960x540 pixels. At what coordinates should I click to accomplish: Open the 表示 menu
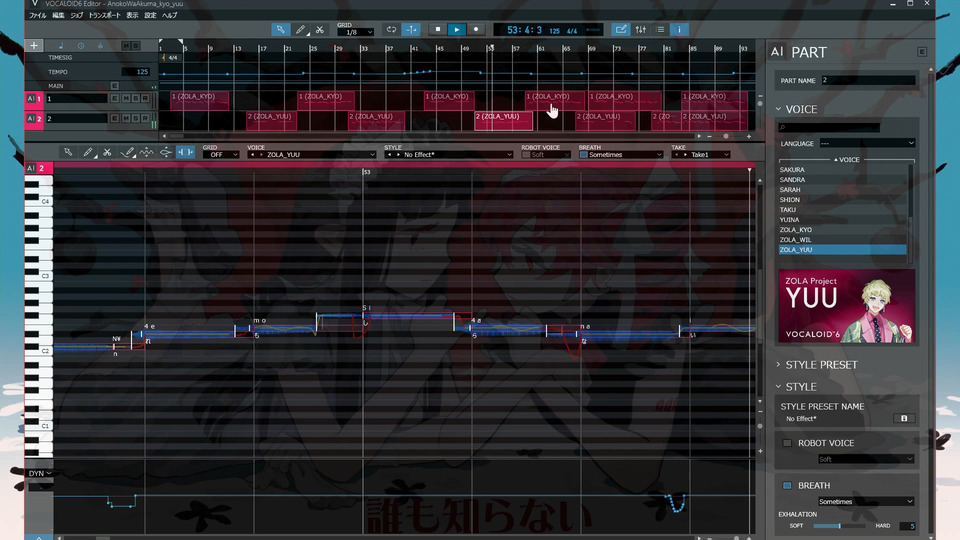click(132, 15)
